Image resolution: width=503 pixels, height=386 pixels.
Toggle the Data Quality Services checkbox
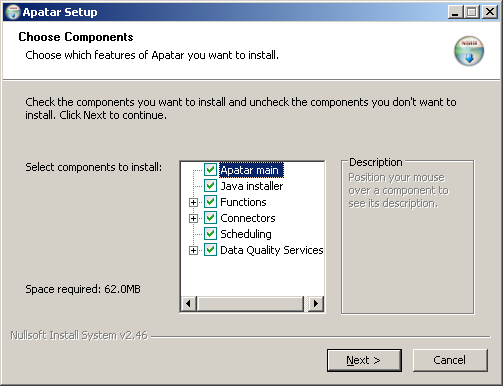pyautogui.click(x=210, y=250)
